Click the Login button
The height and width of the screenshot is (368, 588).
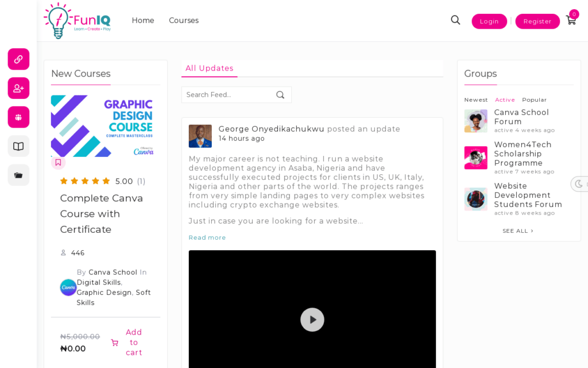pos(489,21)
